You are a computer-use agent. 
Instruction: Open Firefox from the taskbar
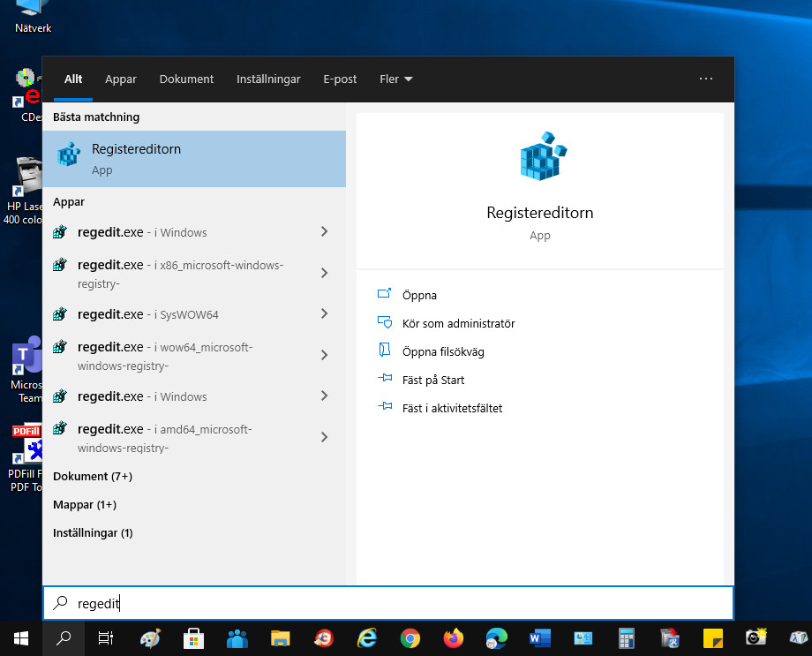pyautogui.click(x=453, y=637)
